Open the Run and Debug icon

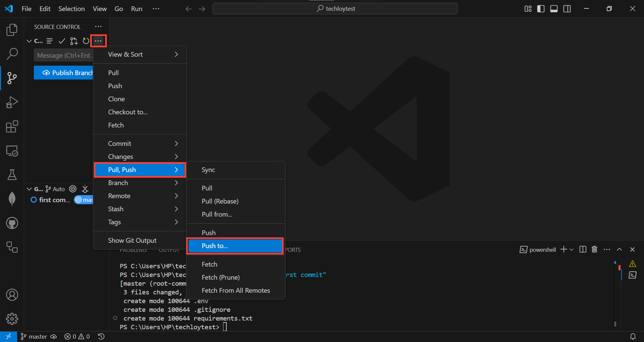(12, 102)
